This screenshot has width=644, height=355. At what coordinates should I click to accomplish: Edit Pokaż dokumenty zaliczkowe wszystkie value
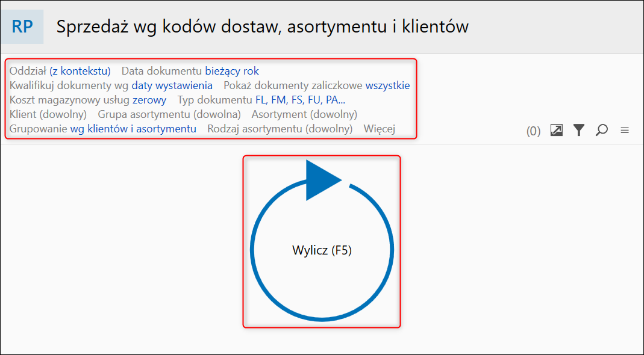pyautogui.click(x=387, y=85)
